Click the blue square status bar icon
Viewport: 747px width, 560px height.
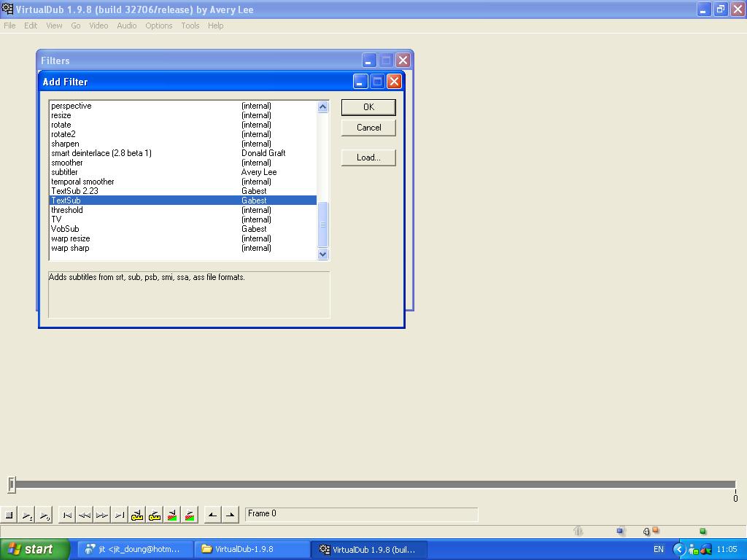pos(620,531)
